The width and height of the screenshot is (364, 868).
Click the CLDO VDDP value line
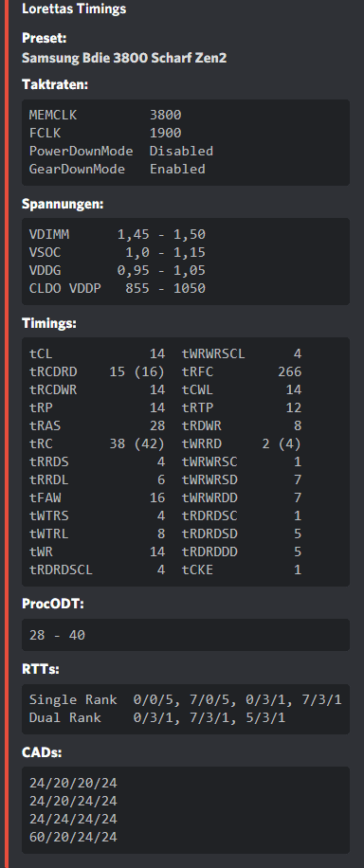[x=117, y=288]
